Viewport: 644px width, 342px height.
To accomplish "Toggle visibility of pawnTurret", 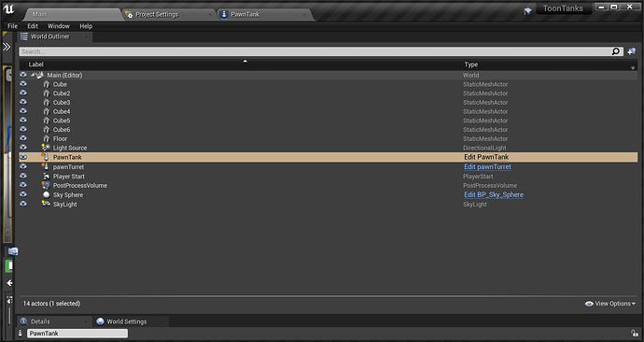I will click(x=23, y=166).
